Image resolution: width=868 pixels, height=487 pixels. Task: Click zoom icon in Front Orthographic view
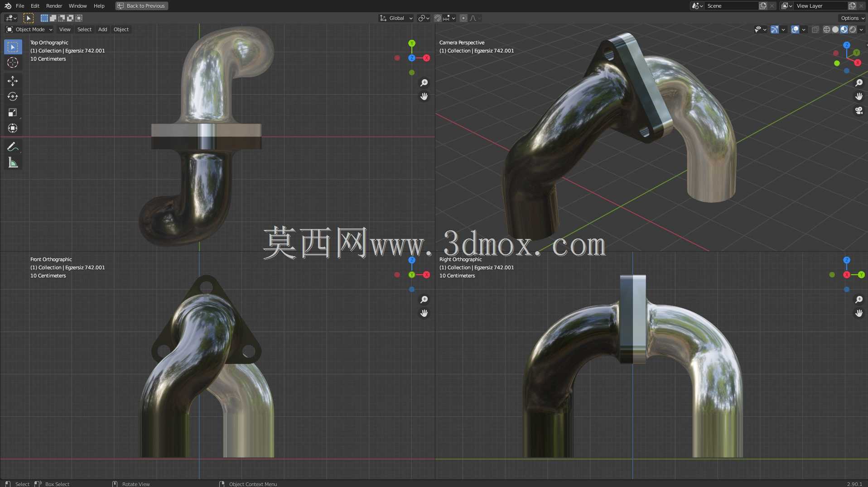coord(424,300)
